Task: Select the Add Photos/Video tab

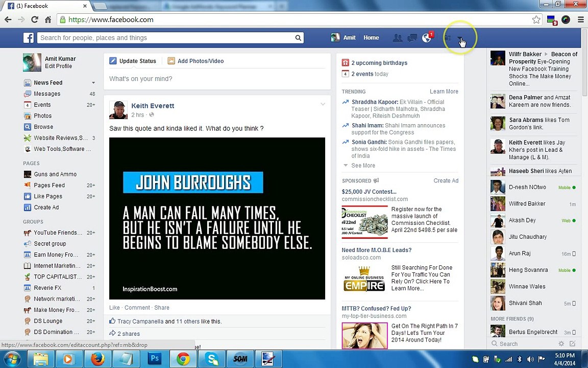Action: (196, 61)
